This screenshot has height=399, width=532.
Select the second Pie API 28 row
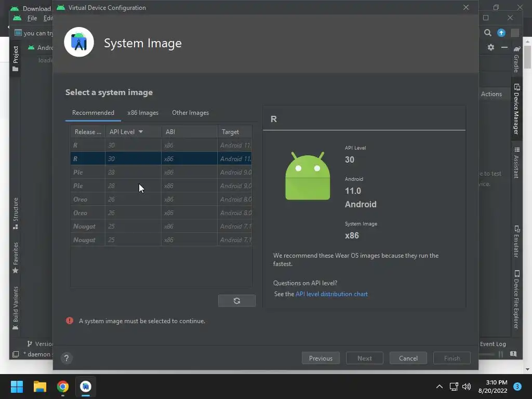[x=161, y=185]
